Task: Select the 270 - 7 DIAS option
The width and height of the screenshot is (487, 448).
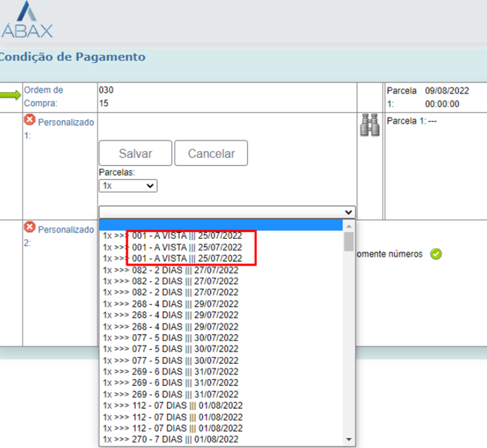Action: [170, 439]
